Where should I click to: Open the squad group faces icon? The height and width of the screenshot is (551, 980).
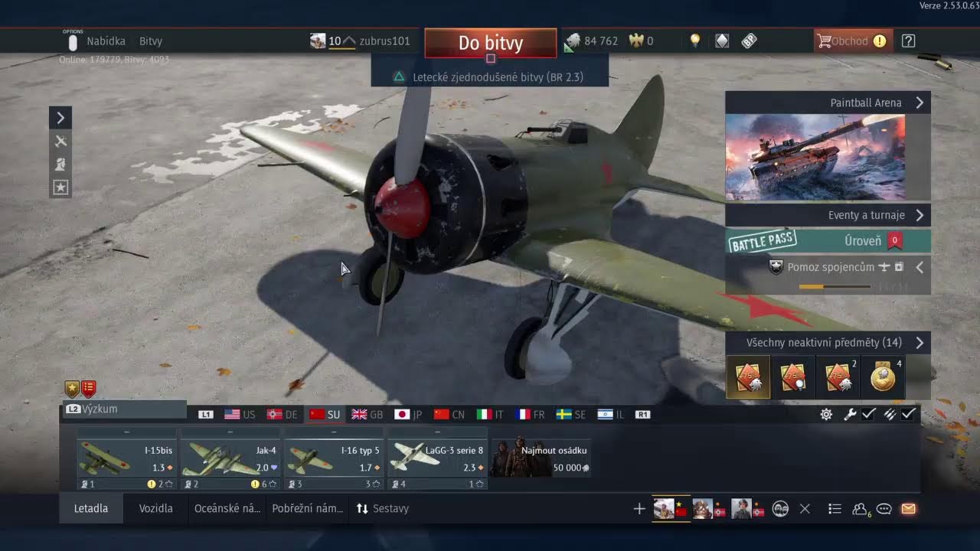pos(780,508)
